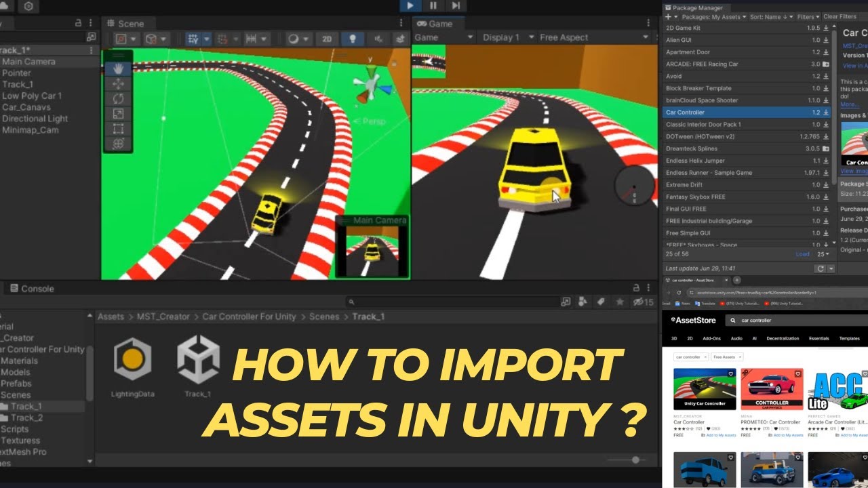
Task: Click the PROMETEO: Car Controller thumbnail
Action: pyautogui.click(x=772, y=388)
